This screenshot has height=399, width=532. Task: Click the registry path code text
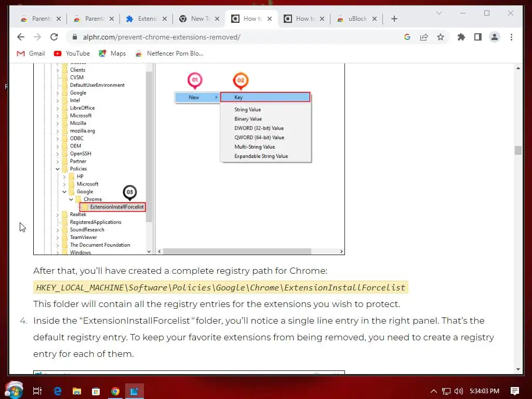tap(220, 287)
